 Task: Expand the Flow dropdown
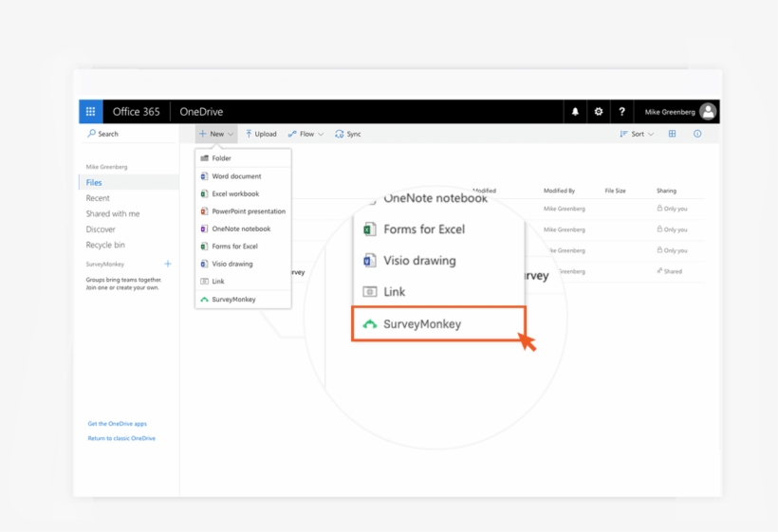click(306, 134)
